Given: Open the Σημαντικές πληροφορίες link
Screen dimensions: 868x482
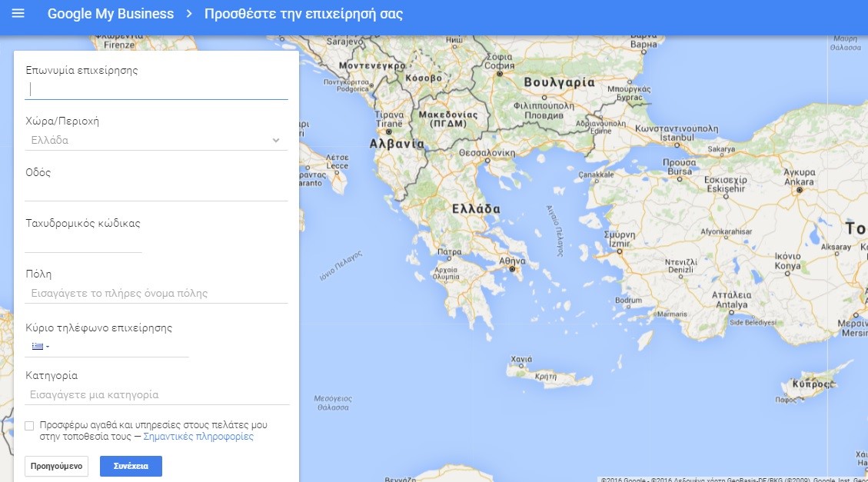Looking at the screenshot, I should [x=198, y=437].
